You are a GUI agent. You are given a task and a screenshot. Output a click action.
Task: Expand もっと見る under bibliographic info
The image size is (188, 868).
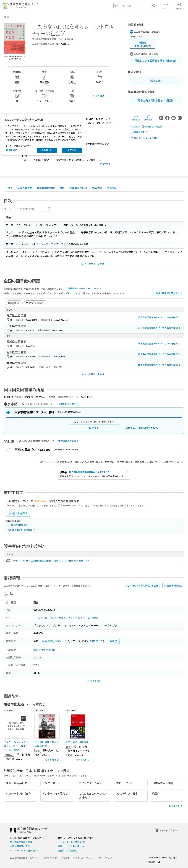(94, 681)
